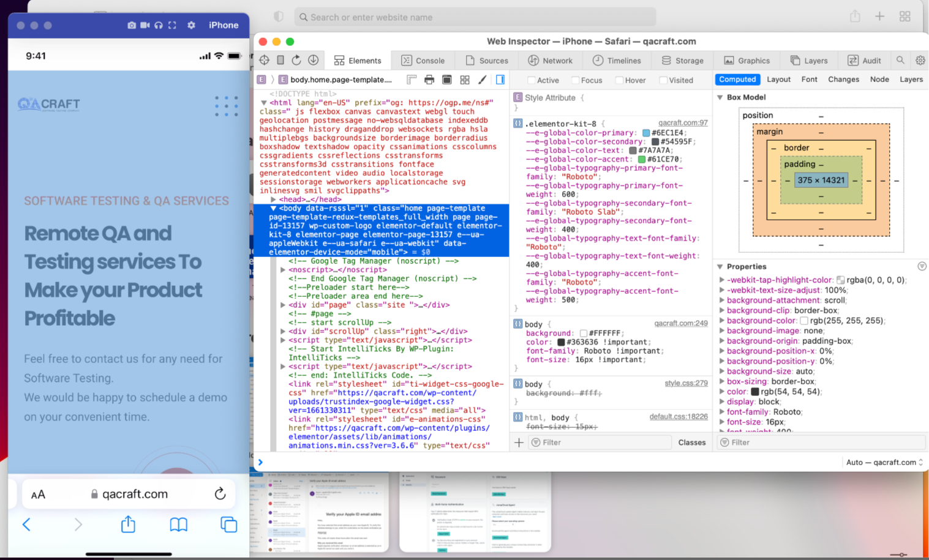Click the desktop Safari share icon
929x560 pixels.
tap(855, 17)
